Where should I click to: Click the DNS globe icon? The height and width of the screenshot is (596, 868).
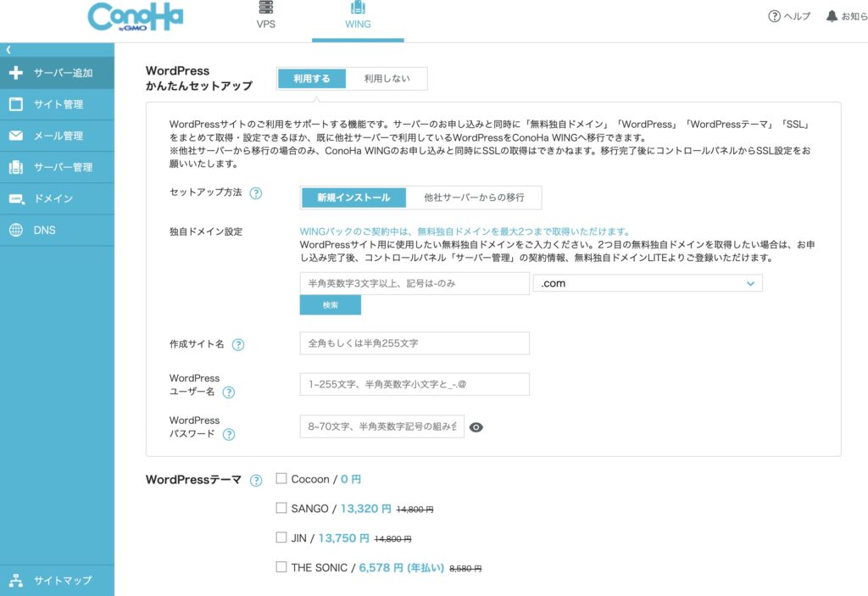(16, 230)
